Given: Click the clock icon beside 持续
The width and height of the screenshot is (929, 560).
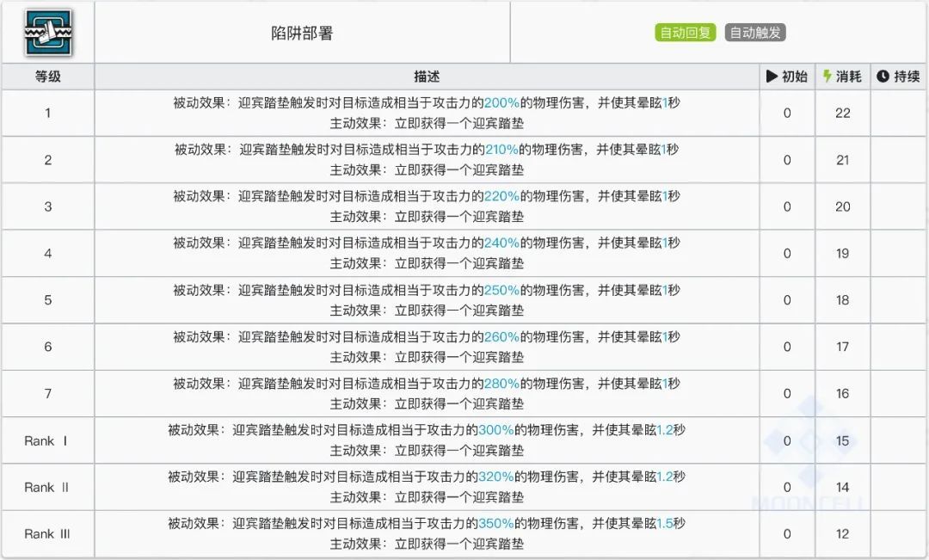Looking at the screenshot, I should coord(883,77).
